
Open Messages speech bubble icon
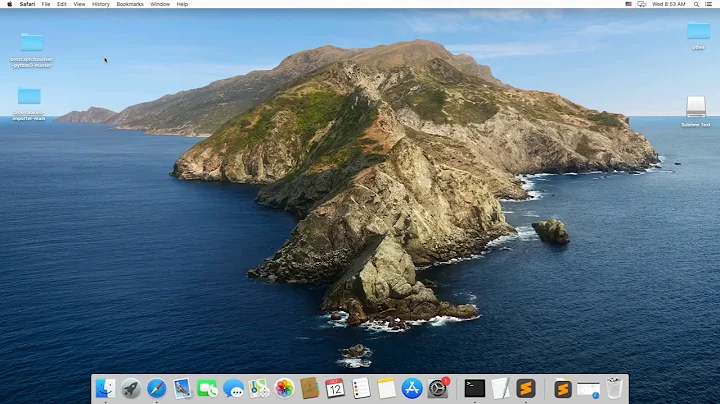233,388
